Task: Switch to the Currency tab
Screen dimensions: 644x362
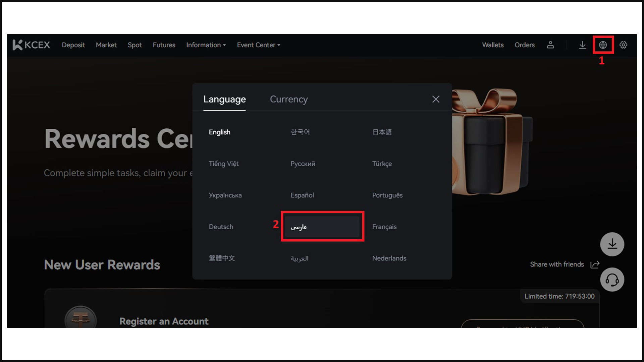Action: click(289, 99)
